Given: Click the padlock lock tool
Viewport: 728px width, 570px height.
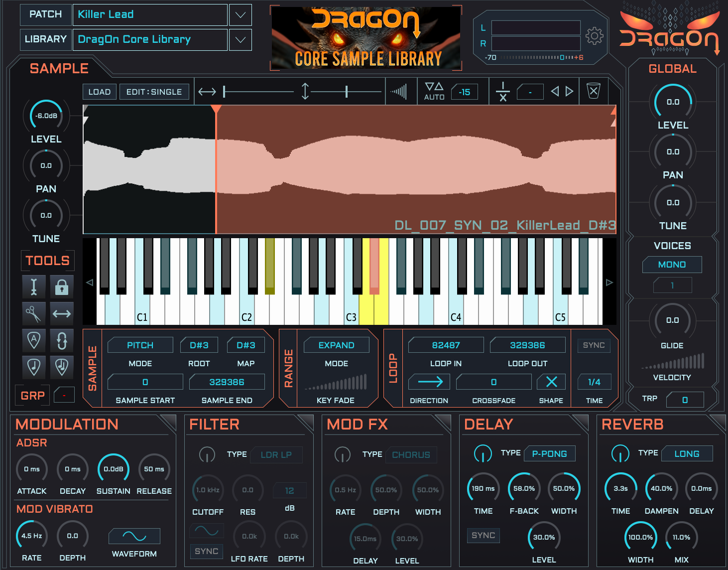Looking at the screenshot, I should pyautogui.click(x=62, y=287).
